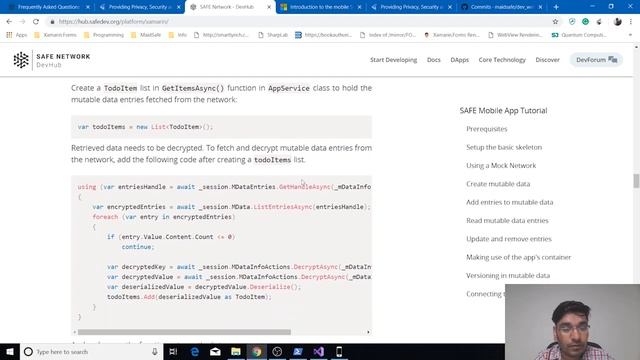Go to Versioning in mutable data section
640x360 pixels.
[x=508, y=276]
